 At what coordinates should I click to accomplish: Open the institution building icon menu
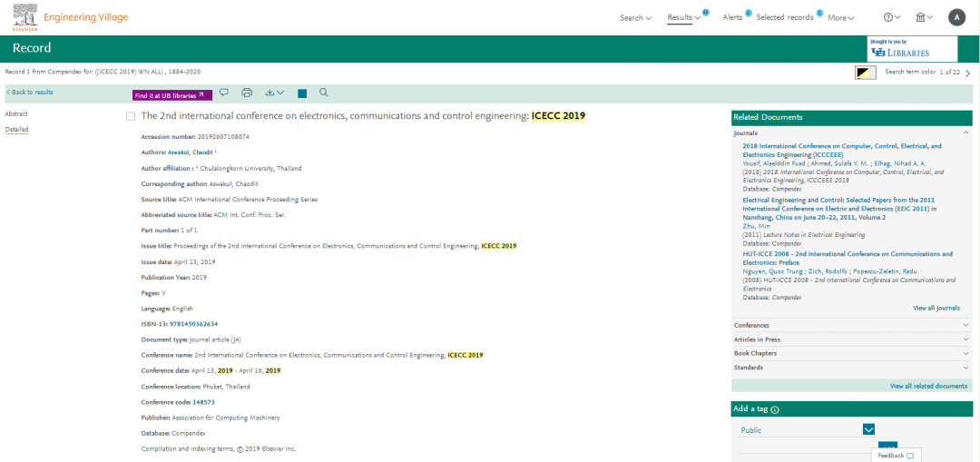[924, 17]
